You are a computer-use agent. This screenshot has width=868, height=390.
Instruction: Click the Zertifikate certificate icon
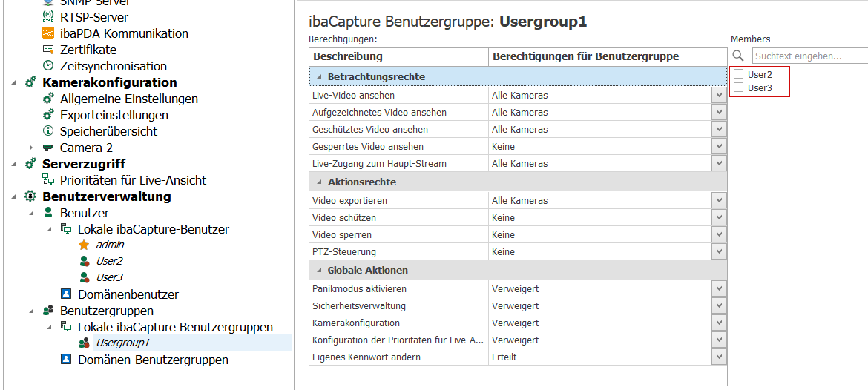(x=48, y=50)
